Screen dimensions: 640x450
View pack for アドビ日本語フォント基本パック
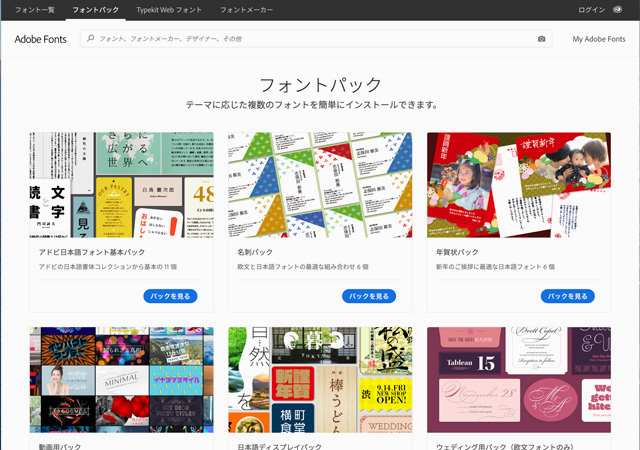pyautogui.click(x=170, y=296)
